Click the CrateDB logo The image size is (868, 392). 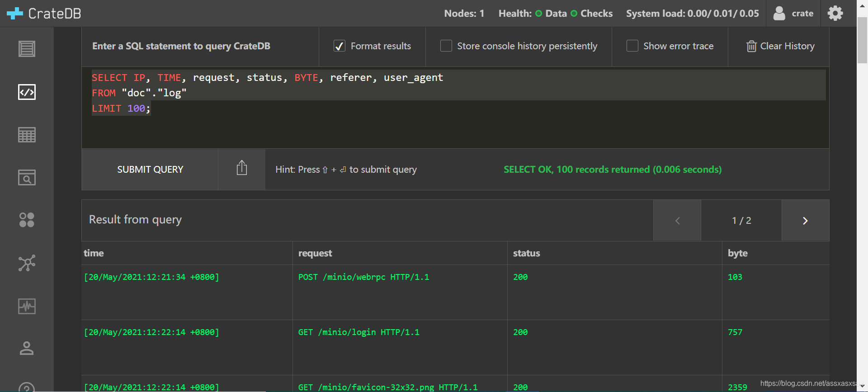coord(44,14)
